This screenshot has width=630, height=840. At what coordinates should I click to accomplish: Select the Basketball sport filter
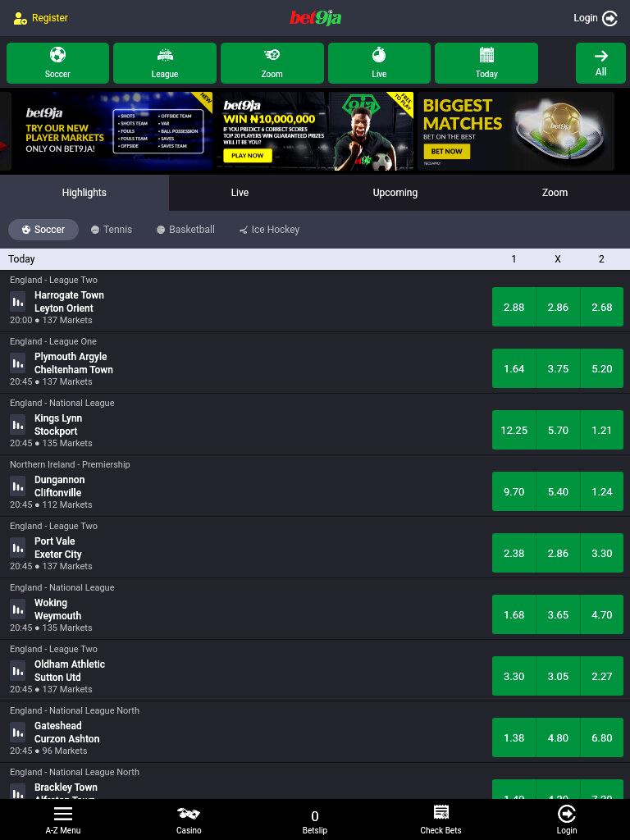click(185, 230)
